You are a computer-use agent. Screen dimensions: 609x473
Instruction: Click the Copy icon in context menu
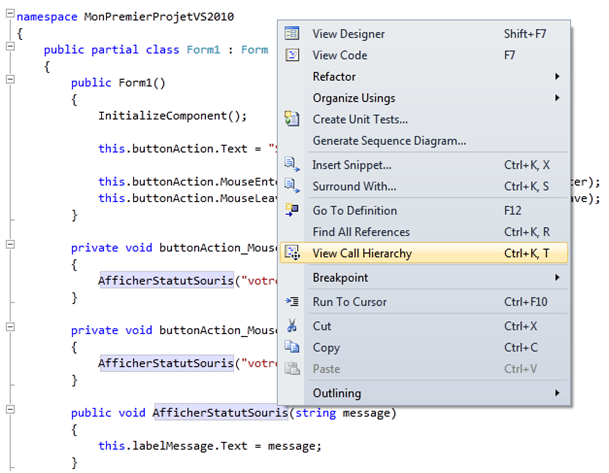292,348
